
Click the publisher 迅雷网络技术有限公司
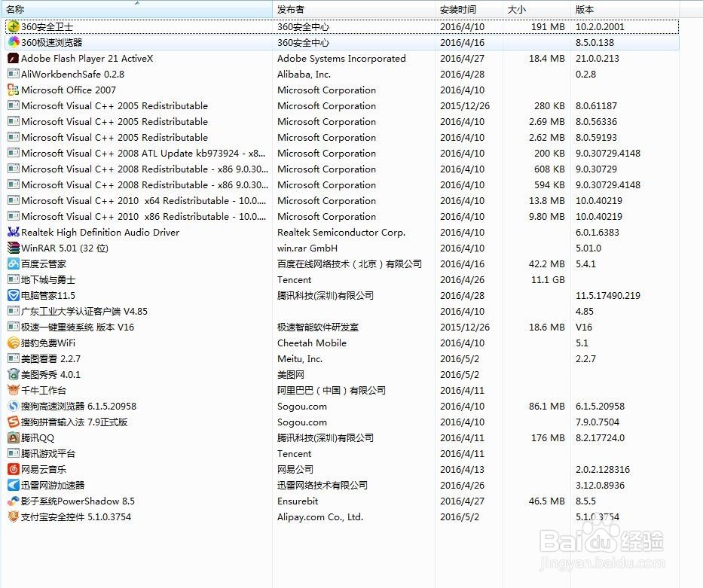322,485
